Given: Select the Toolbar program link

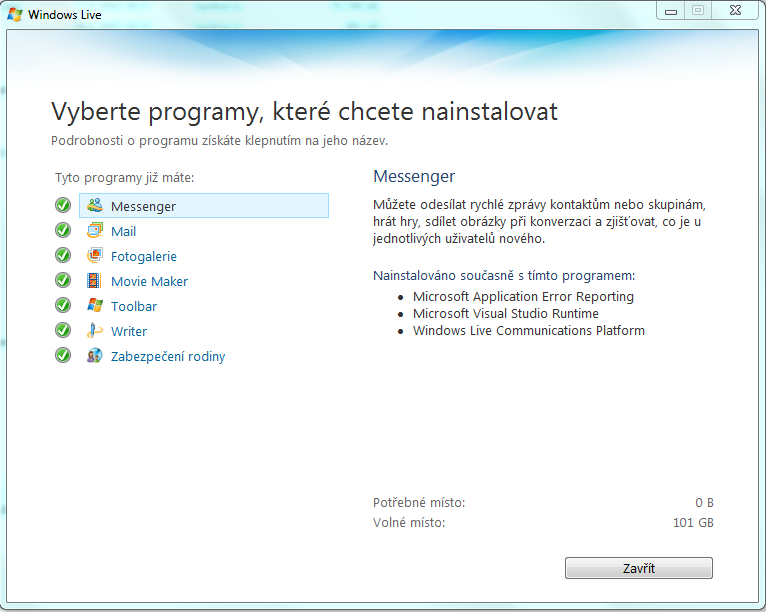Looking at the screenshot, I should click(x=134, y=306).
